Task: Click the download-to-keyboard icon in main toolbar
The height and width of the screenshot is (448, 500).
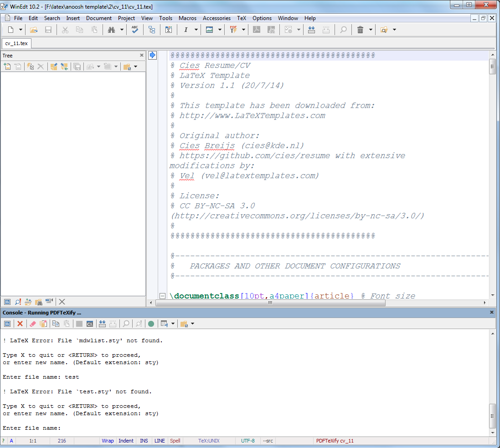Action: [312, 30]
